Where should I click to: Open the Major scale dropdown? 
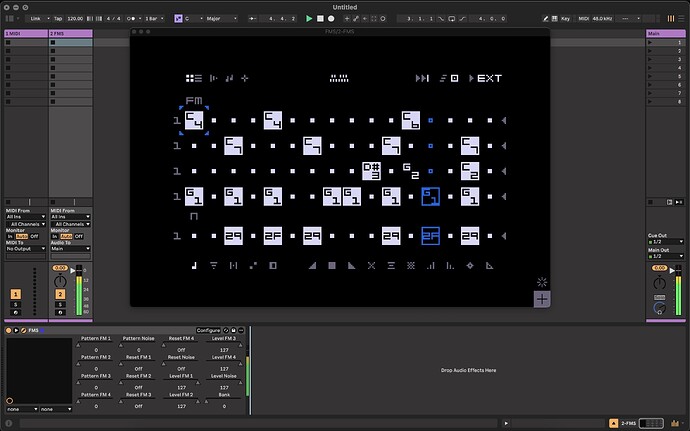[x=222, y=18]
